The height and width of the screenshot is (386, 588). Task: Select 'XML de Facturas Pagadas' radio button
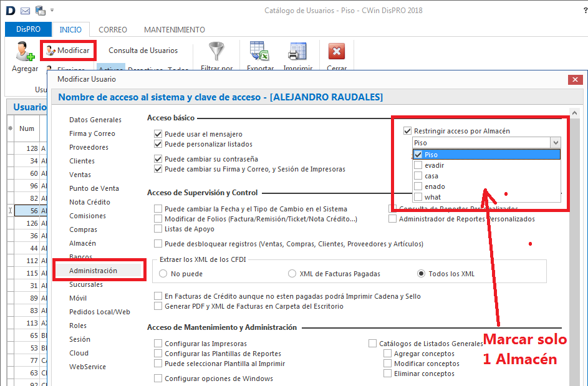[292, 274]
